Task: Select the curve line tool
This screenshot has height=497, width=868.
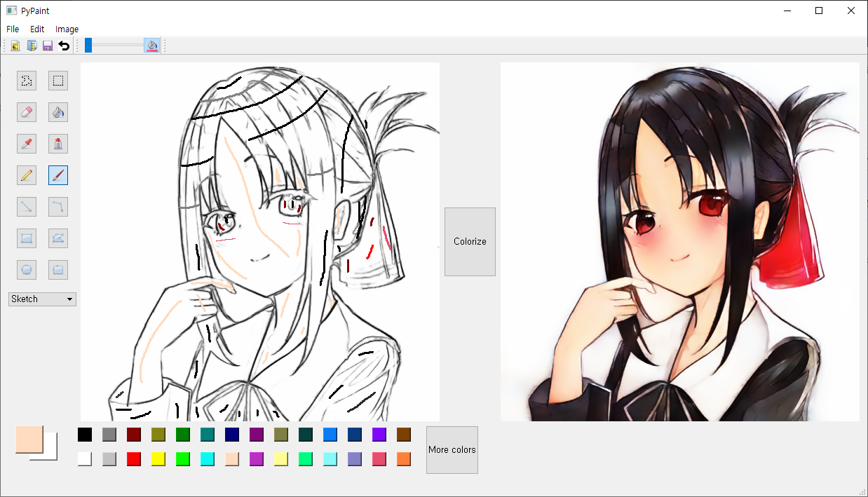Action: [x=58, y=207]
